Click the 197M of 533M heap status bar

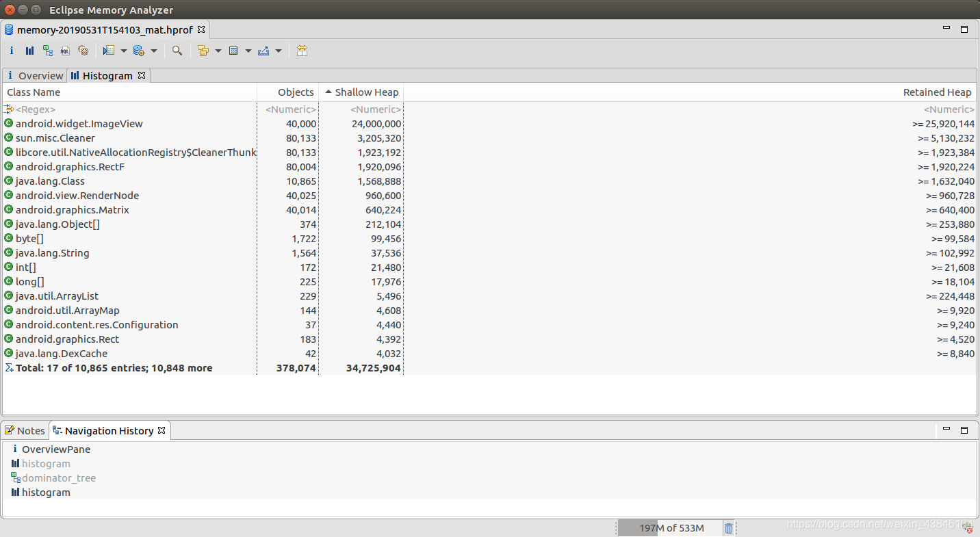pos(671,528)
